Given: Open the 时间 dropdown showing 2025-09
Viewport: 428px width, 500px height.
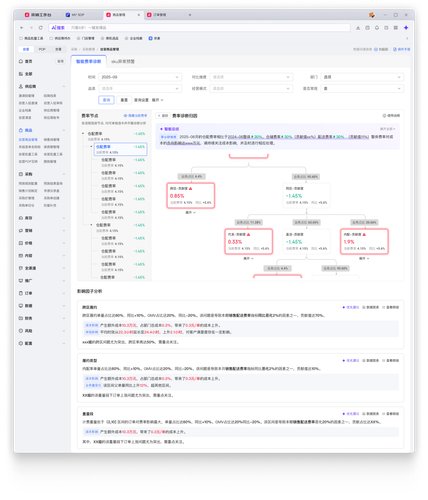Looking at the screenshot, I should pyautogui.click(x=140, y=77).
